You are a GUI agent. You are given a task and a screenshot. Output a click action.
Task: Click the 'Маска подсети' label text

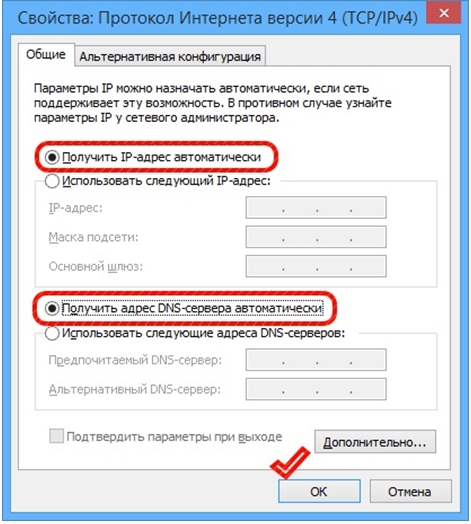[x=94, y=237]
